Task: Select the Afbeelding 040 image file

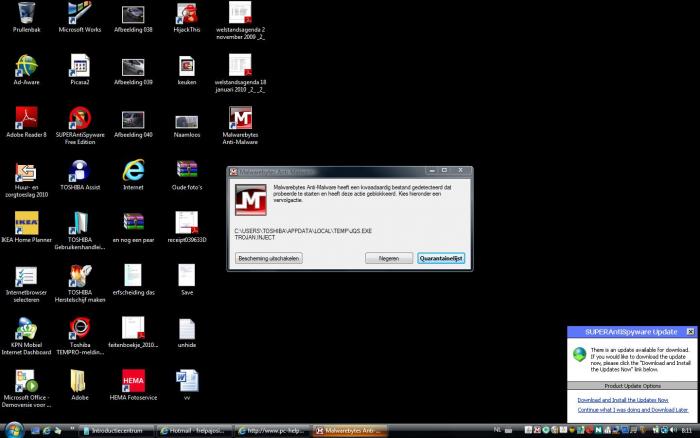Action: point(133,123)
